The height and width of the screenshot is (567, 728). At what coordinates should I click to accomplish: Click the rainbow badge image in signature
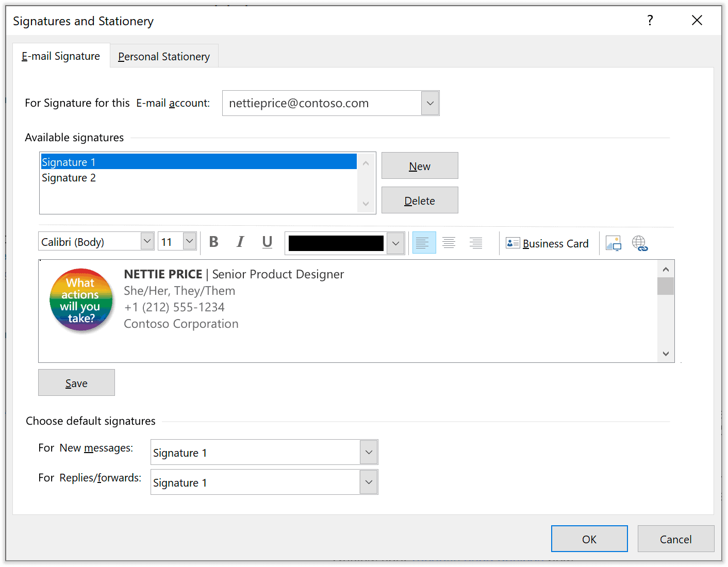click(81, 300)
